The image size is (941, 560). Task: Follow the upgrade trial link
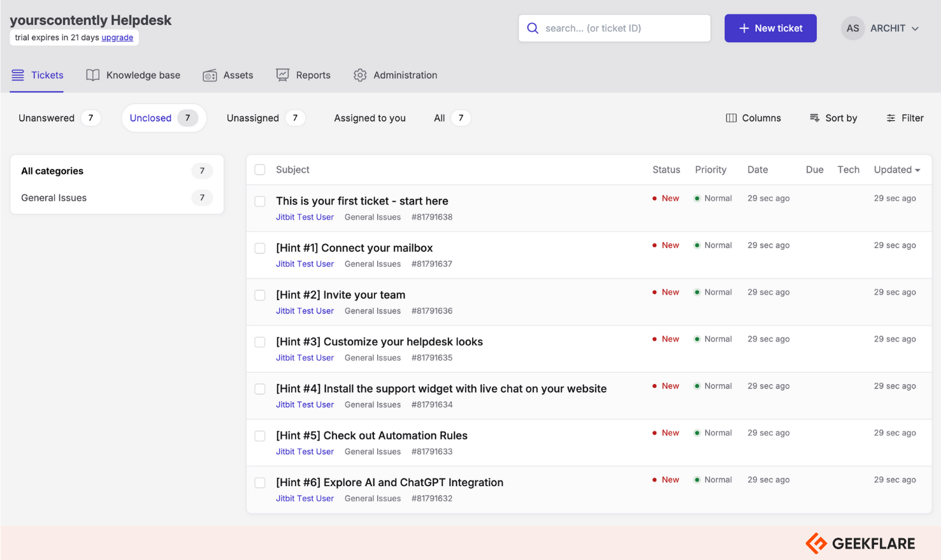[117, 38]
